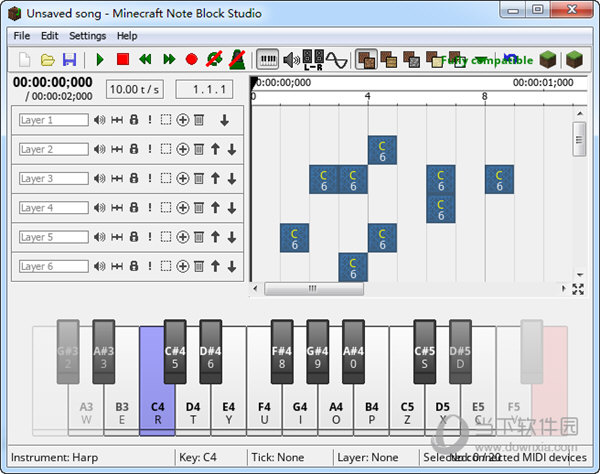Click the horizontal scrollbar thumb under timeline
600x474 pixels.
coord(314,288)
